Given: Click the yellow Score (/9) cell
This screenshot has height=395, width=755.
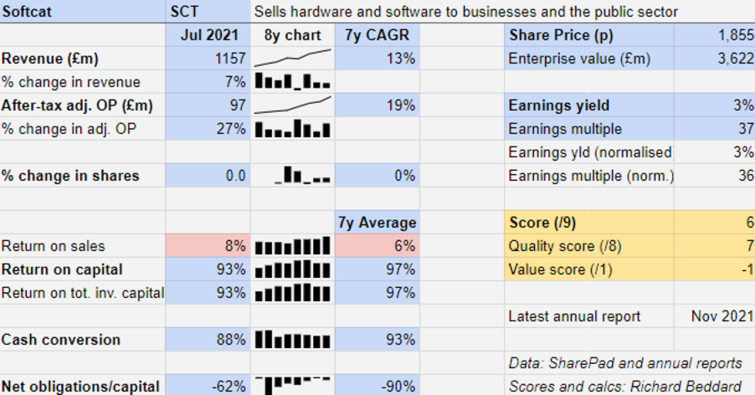Looking at the screenshot, I should 589,222.
